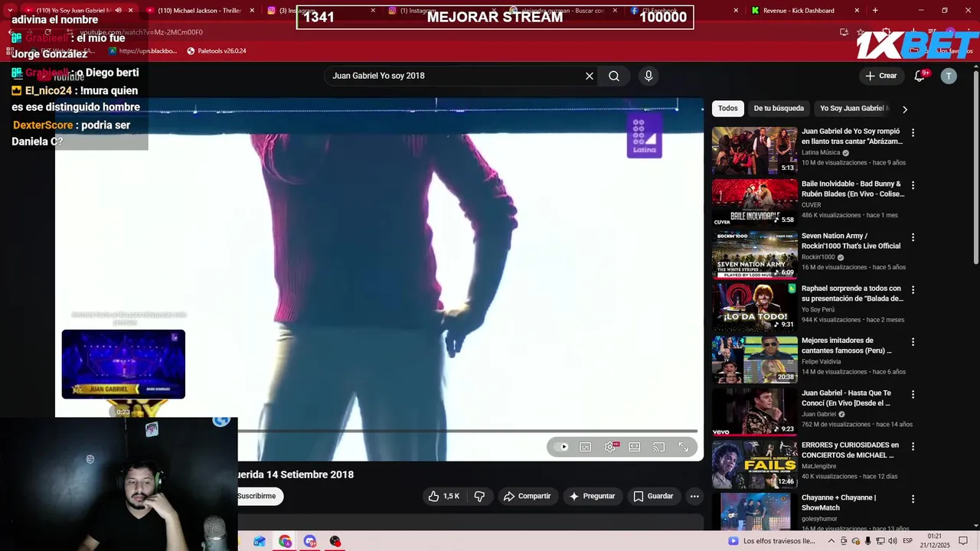Switch to Revenue Kick Dashboard tab
Image resolution: width=980 pixels, height=551 pixels.
tap(799, 11)
